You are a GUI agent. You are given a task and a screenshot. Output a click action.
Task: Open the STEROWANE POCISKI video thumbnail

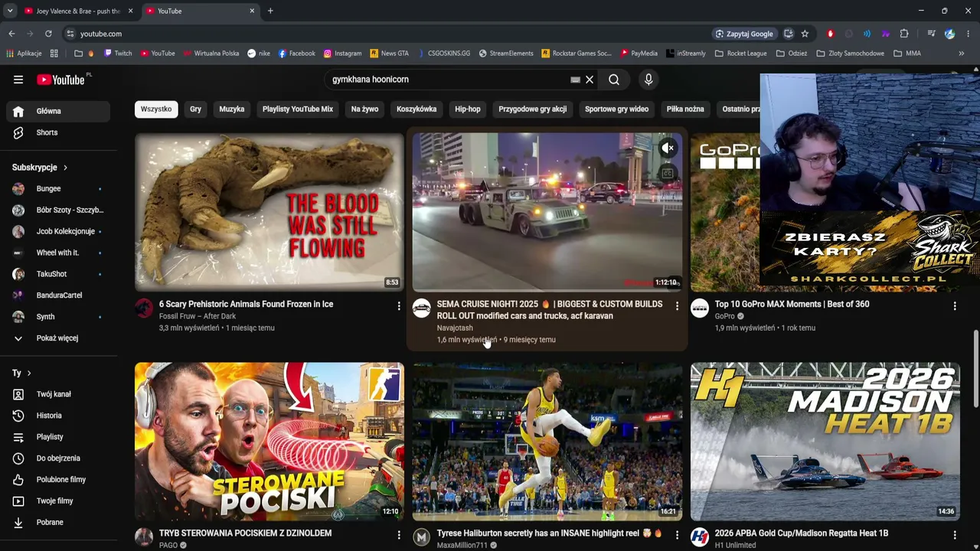pos(269,442)
